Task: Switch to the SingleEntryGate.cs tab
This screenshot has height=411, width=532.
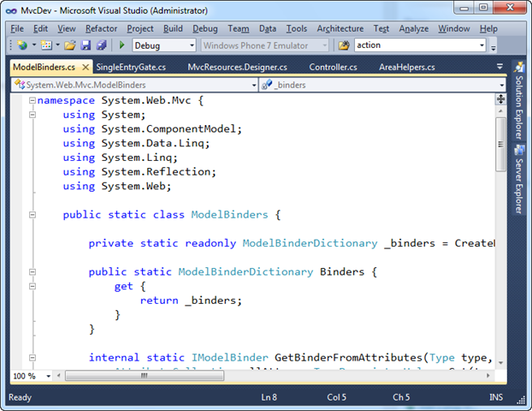Action: pos(131,68)
